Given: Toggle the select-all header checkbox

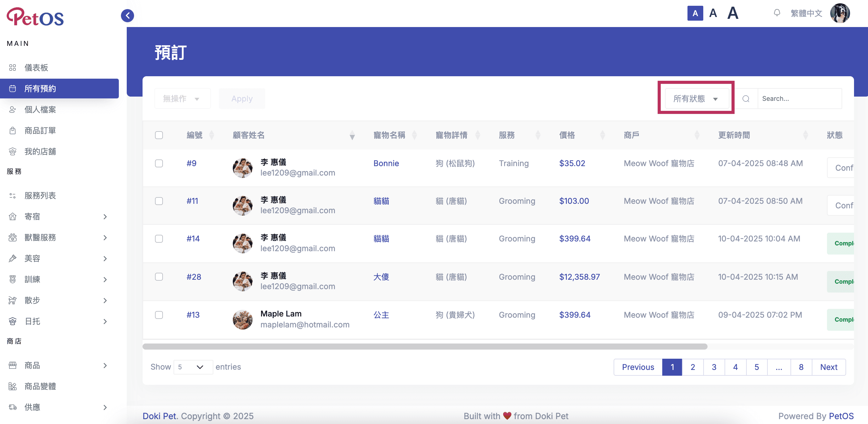Looking at the screenshot, I should (159, 135).
